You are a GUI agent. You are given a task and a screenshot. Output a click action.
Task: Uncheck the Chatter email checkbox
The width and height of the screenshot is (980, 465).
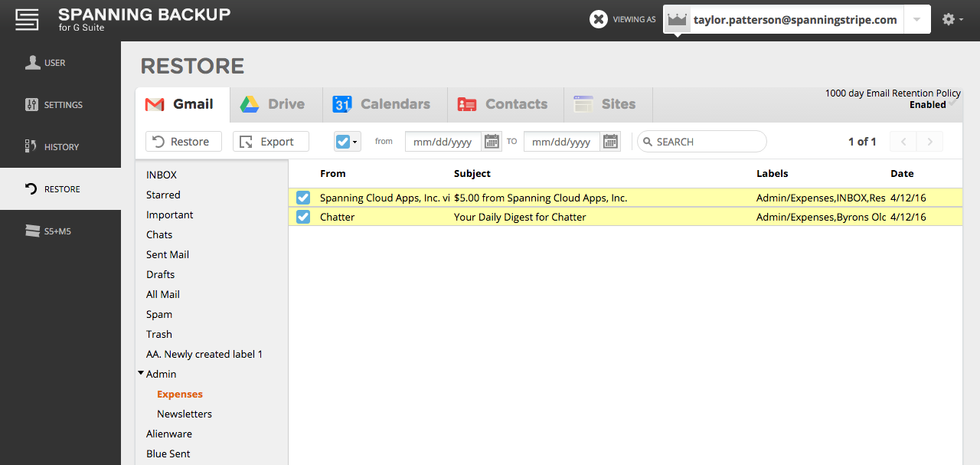coord(303,217)
